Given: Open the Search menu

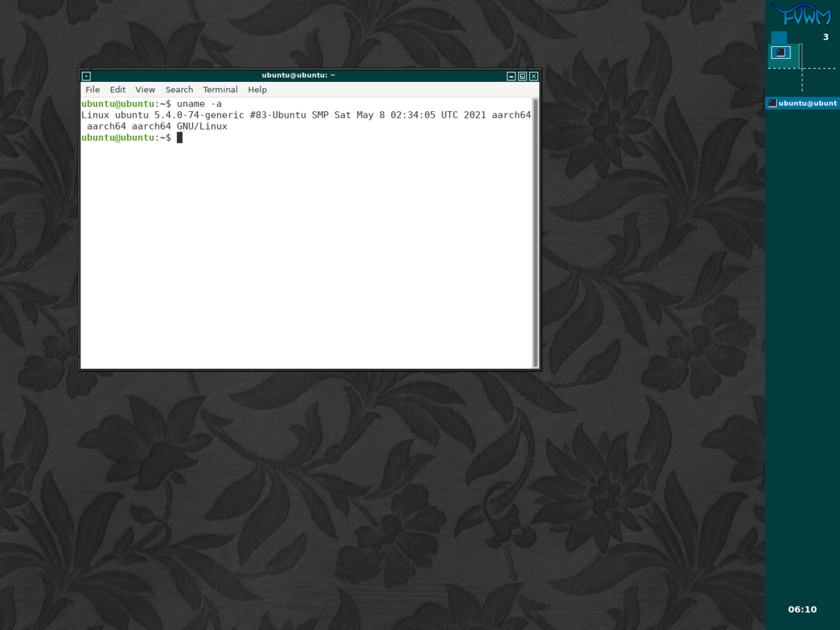Looking at the screenshot, I should point(178,90).
